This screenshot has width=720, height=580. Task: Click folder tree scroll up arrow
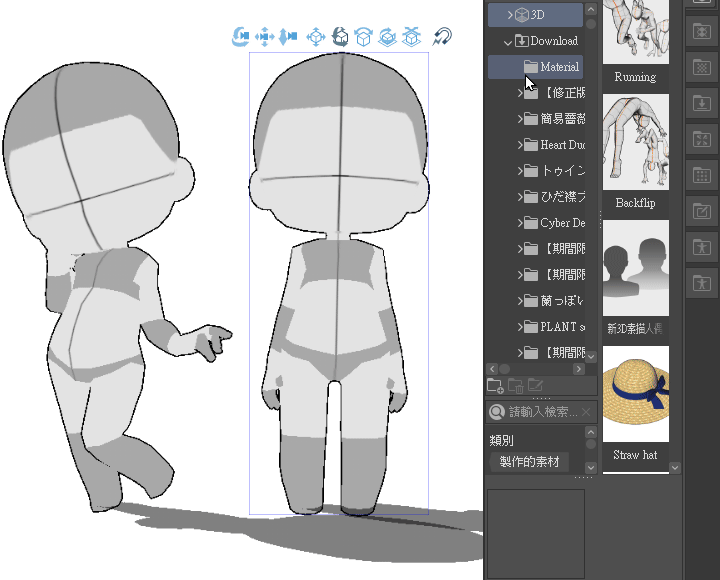(x=591, y=9)
